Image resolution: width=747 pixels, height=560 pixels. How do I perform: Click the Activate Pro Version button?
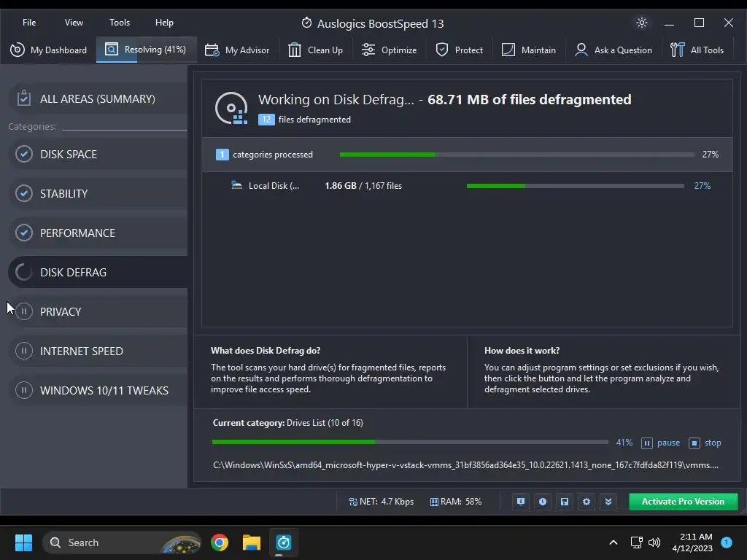pos(683,502)
